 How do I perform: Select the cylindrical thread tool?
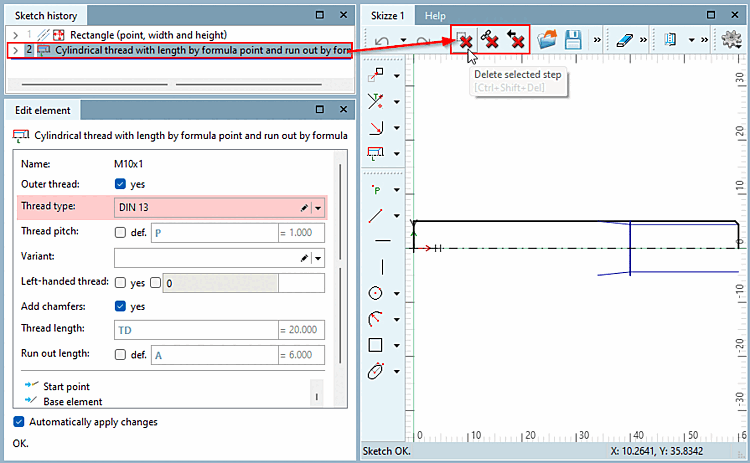pyautogui.click(x=376, y=153)
